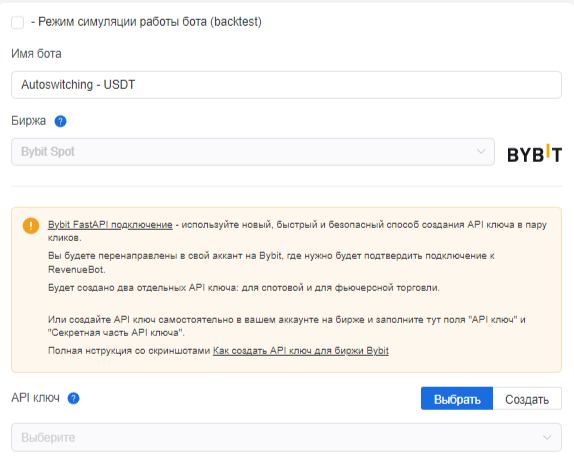The height and width of the screenshot is (471, 574).
Task: Click chevron arrow of API key selector
Action: [x=547, y=438]
